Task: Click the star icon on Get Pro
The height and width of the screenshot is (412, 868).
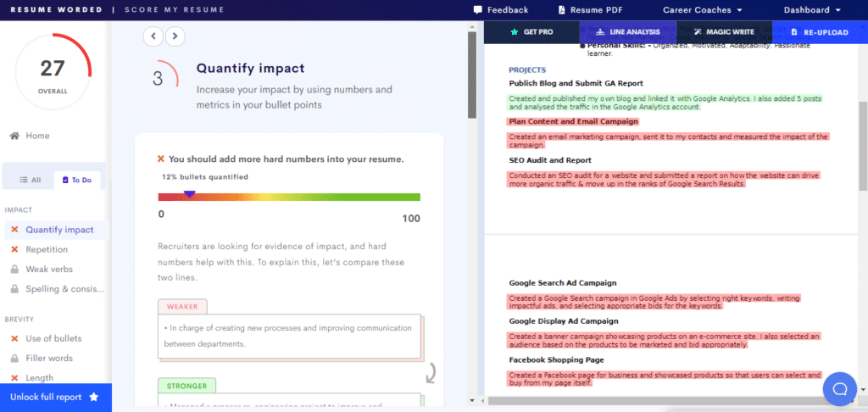Action: (x=515, y=32)
